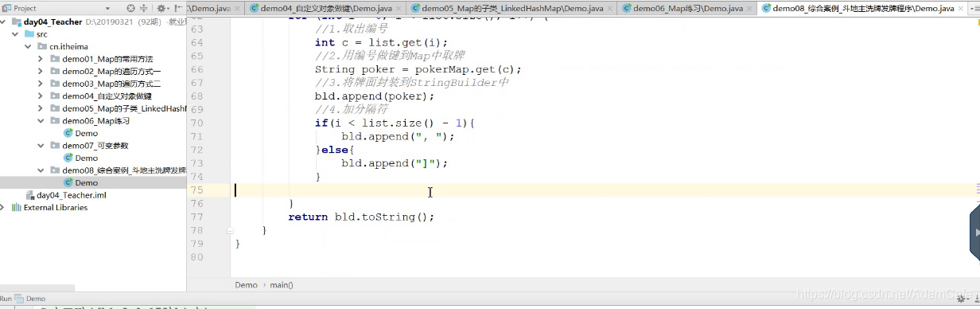Click bld.append(poker) code line
The height and width of the screenshot is (309, 980).
click(x=375, y=96)
